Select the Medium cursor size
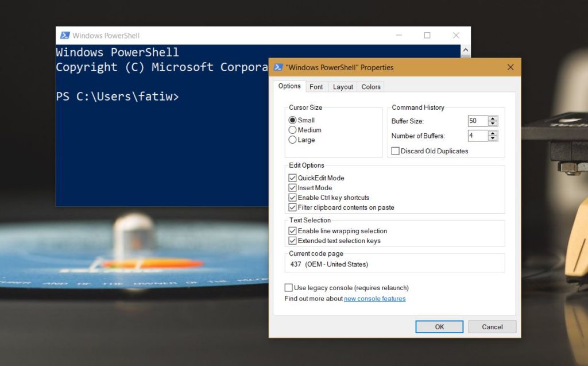 click(x=293, y=130)
